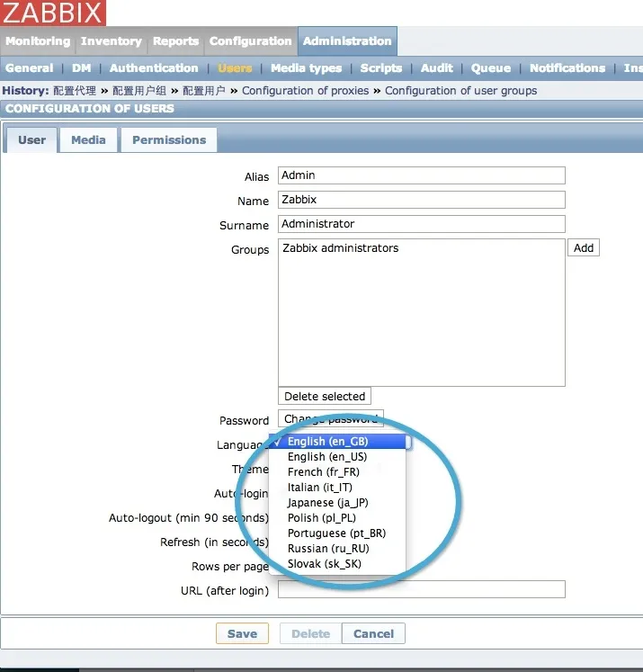Follow Configuration of proxies history link
The height and width of the screenshot is (672, 643).
point(306,91)
